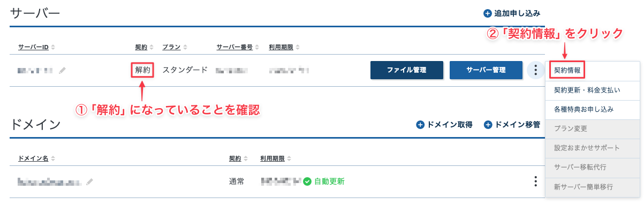Screen dimensions: 644x220
Task: Sort domains by ドメイン名 column
Action: [x=53, y=158]
